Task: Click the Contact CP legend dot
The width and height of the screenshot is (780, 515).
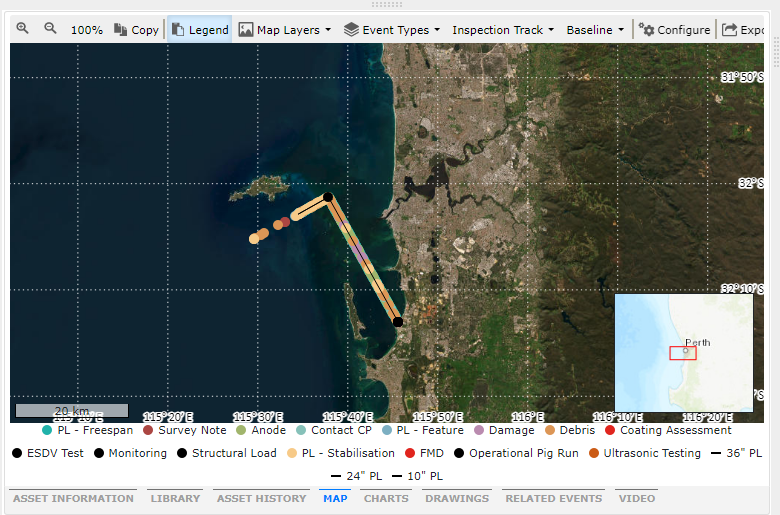Action: 301,430
